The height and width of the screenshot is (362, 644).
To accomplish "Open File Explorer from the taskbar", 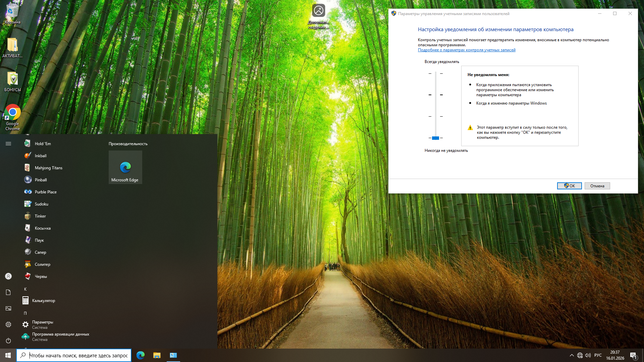I will coord(157,355).
